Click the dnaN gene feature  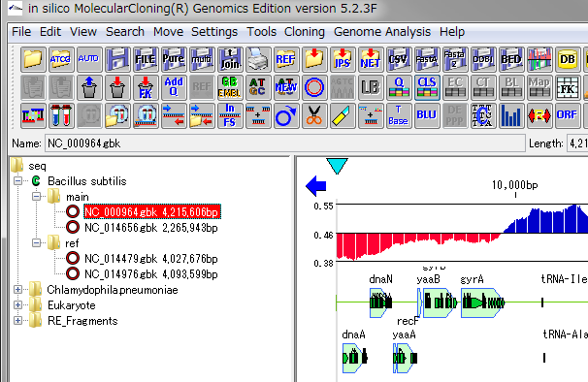(x=380, y=302)
